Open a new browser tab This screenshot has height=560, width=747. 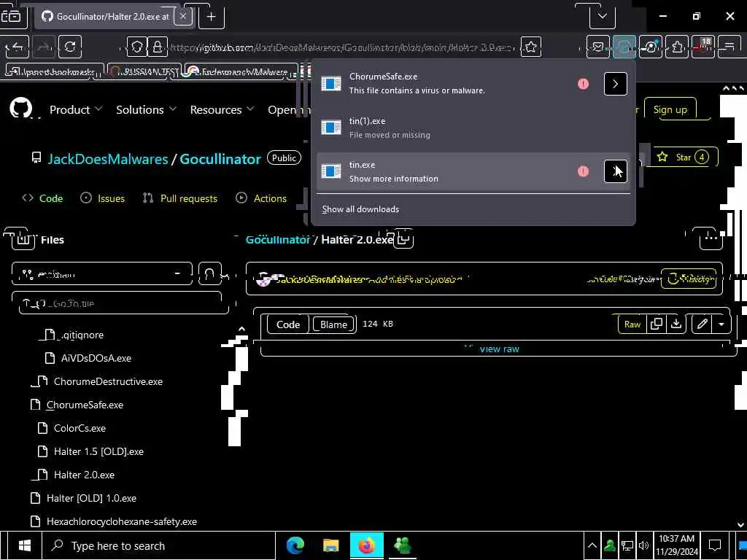211,17
